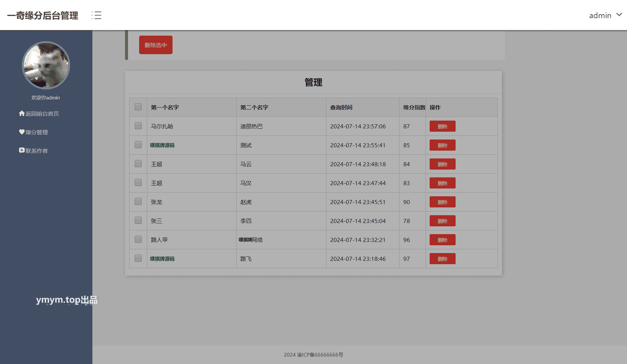Delete the 张三 李四 record
This screenshot has width=627, height=364.
(x=442, y=221)
